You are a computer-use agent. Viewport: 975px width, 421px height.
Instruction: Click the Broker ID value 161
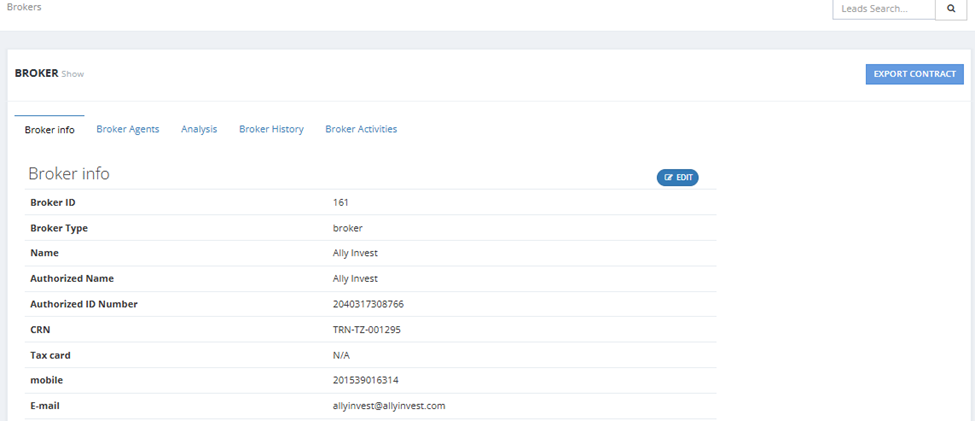pyautogui.click(x=341, y=202)
